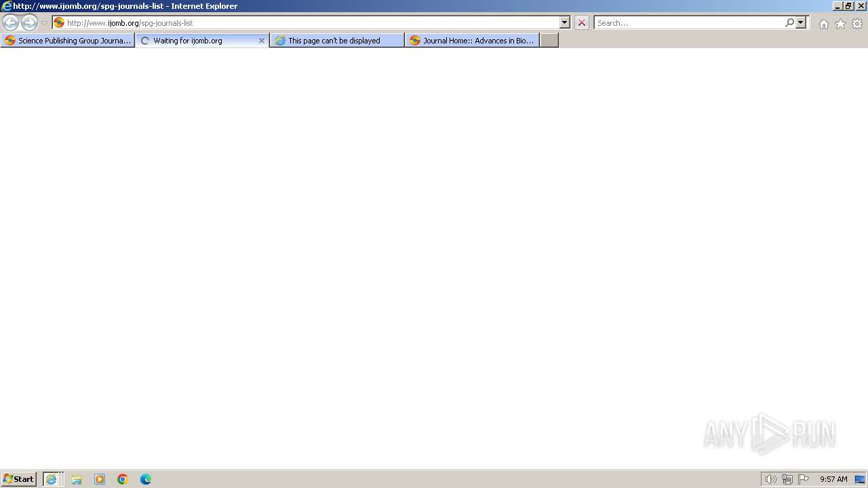Image resolution: width=868 pixels, height=488 pixels.
Task: Open the recent pages dropdown arrow
Action: 45,23
